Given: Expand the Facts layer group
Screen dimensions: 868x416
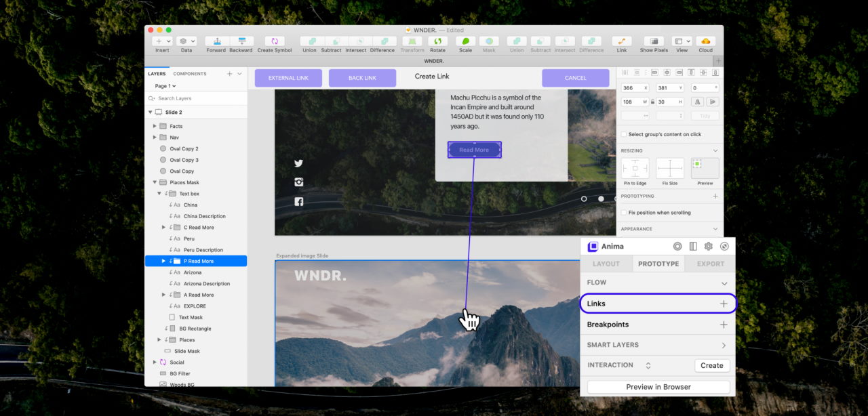Looking at the screenshot, I should (x=154, y=125).
